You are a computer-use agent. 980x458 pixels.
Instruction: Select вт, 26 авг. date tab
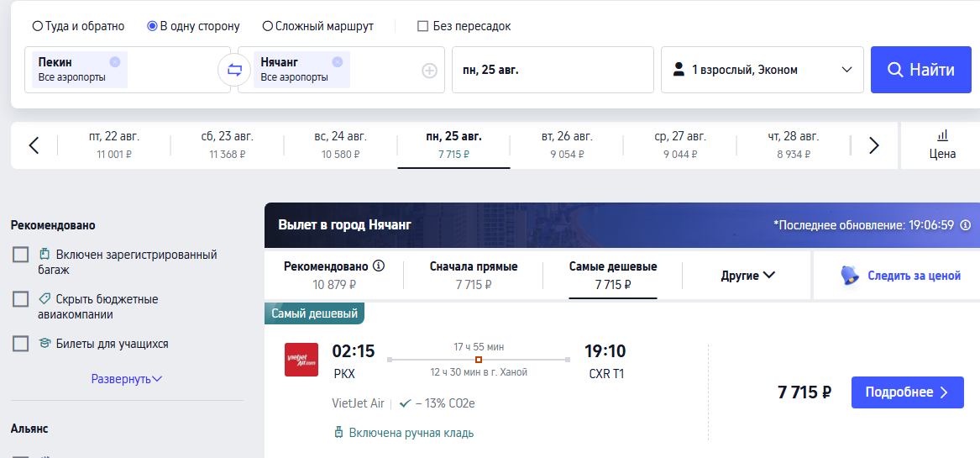[567, 145]
